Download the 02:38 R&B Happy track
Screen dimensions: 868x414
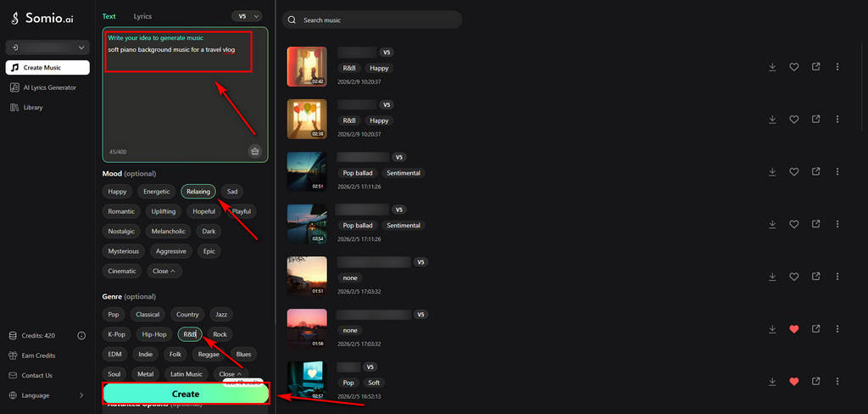[772, 119]
